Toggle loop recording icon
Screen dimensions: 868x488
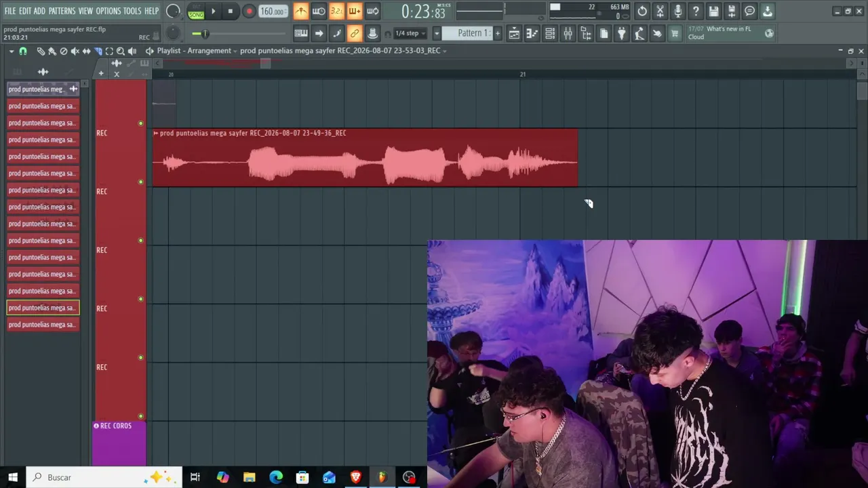(372, 12)
